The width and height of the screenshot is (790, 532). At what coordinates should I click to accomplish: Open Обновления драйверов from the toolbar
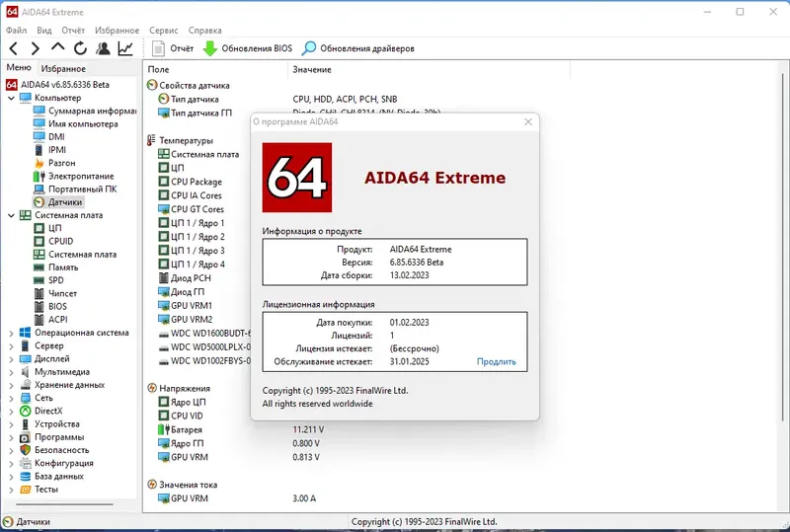coord(358,48)
